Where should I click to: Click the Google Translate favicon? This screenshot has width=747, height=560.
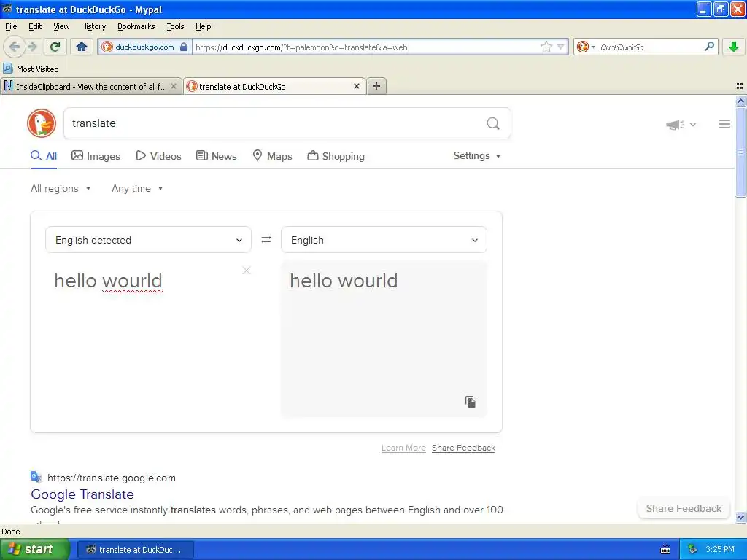pyautogui.click(x=36, y=477)
